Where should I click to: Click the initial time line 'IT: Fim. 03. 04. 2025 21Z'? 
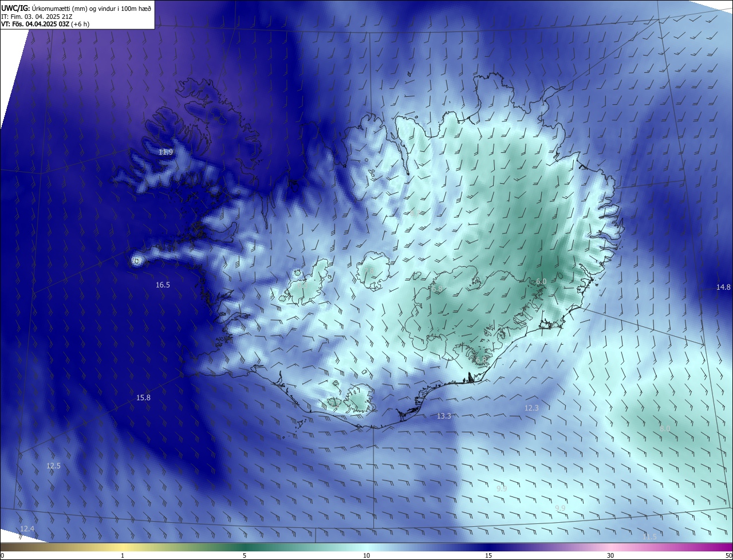point(37,17)
